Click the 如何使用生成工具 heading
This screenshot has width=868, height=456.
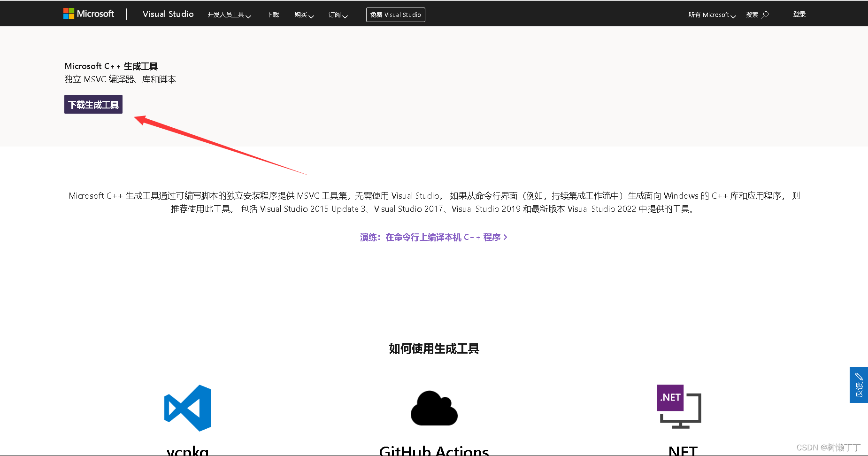[434, 348]
